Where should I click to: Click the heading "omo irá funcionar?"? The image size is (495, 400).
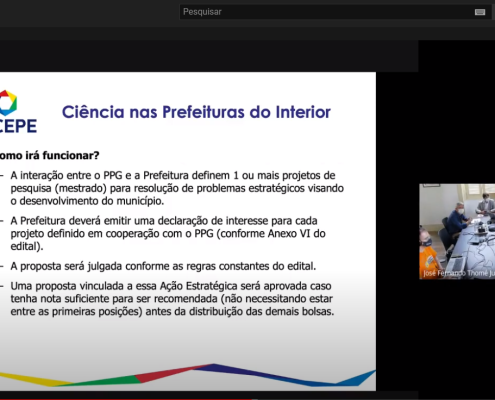(x=50, y=155)
